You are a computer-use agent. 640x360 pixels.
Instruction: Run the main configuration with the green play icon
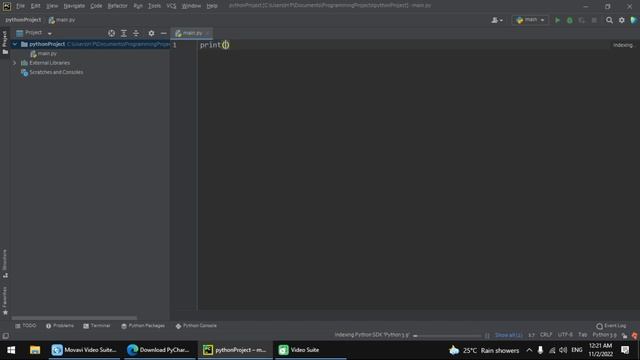coord(557,20)
